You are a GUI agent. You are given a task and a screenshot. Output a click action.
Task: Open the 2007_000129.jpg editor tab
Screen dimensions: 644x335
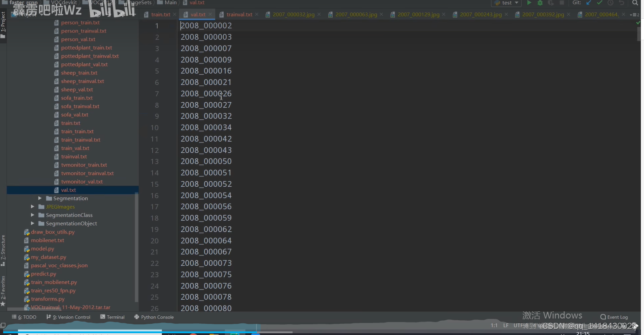(418, 14)
